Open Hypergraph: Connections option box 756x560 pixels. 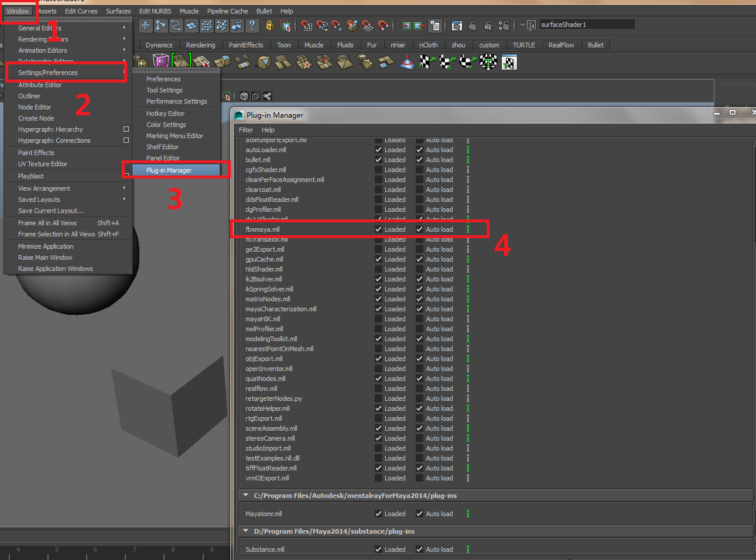(126, 140)
